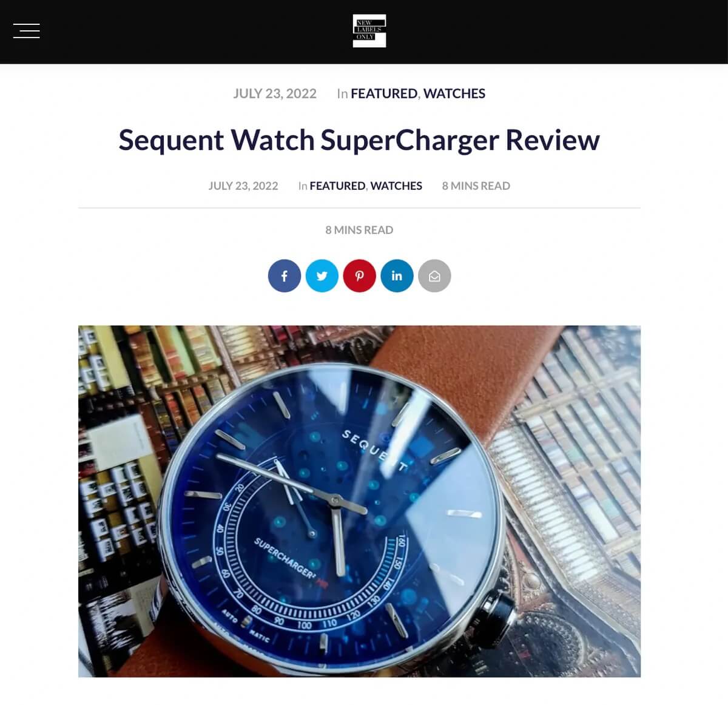
Task: Open FEATURED category in top meta line
Action: (x=384, y=93)
